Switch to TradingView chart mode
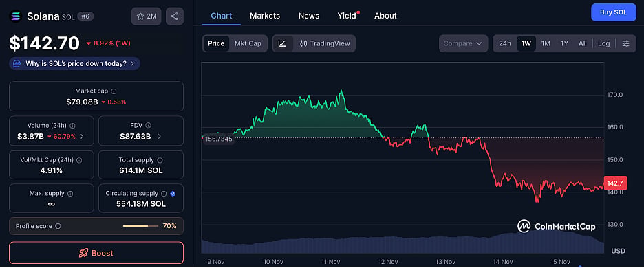Image resolution: width=644 pixels, height=268 pixels. click(x=325, y=43)
